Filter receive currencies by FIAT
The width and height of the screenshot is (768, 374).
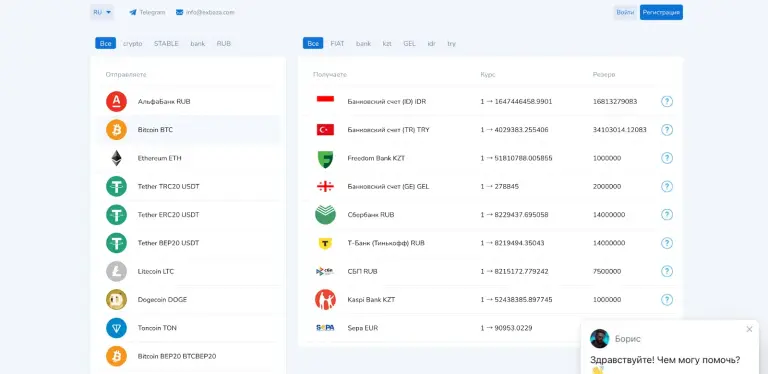[x=337, y=44]
